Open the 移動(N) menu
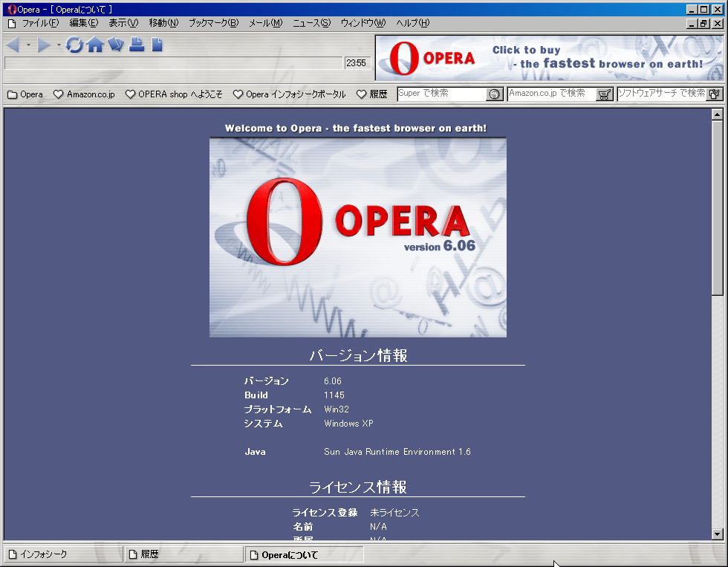Viewport: 728px width, 567px height. (x=163, y=23)
